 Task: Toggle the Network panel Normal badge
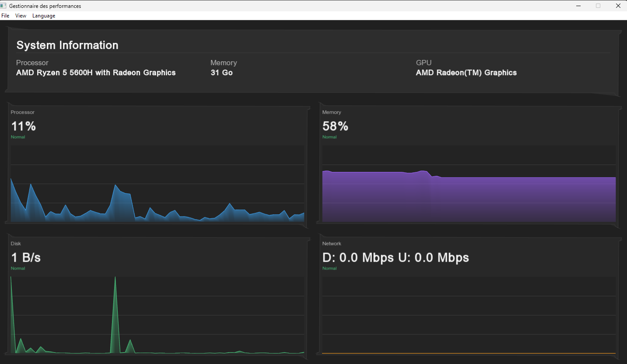tap(329, 268)
